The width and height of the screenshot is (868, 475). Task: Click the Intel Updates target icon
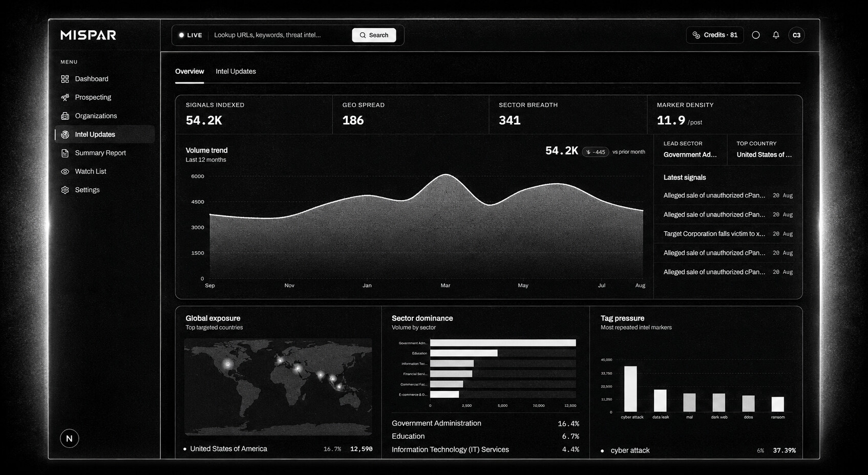coord(65,135)
